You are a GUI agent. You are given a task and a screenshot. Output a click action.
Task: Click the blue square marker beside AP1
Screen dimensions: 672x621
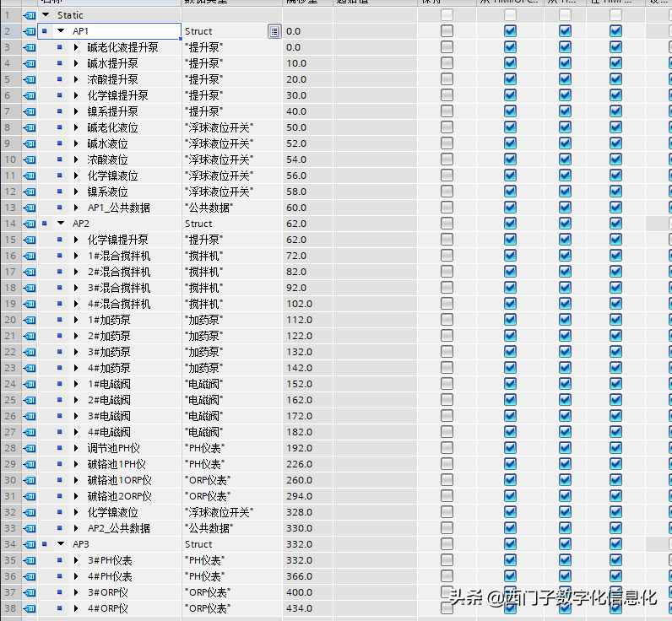[x=45, y=31]
